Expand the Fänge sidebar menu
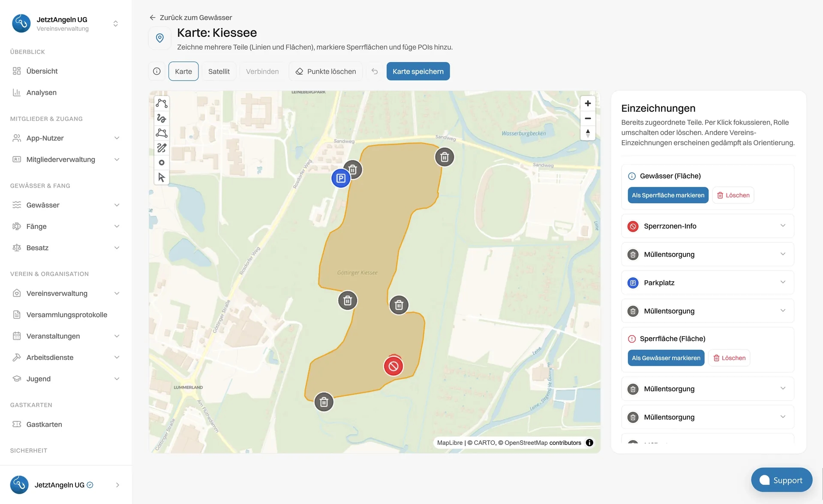This screenshot has width=823, height=504. pyautogui.click(x=66, y=226)
